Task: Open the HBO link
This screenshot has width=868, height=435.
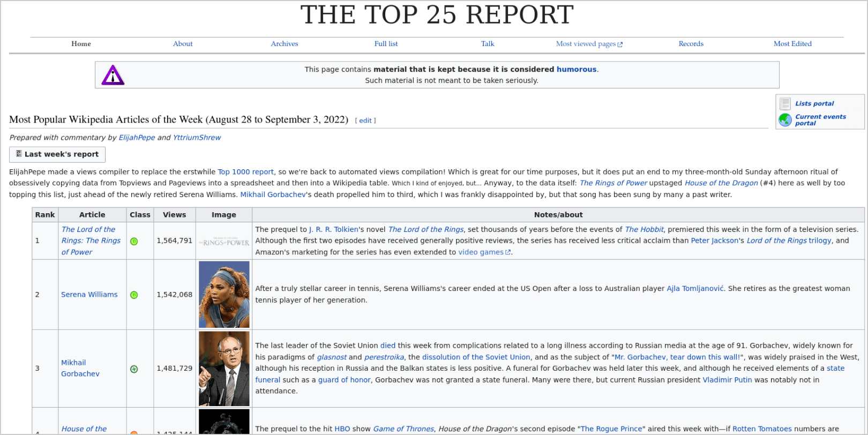Action: coord(342,429)
